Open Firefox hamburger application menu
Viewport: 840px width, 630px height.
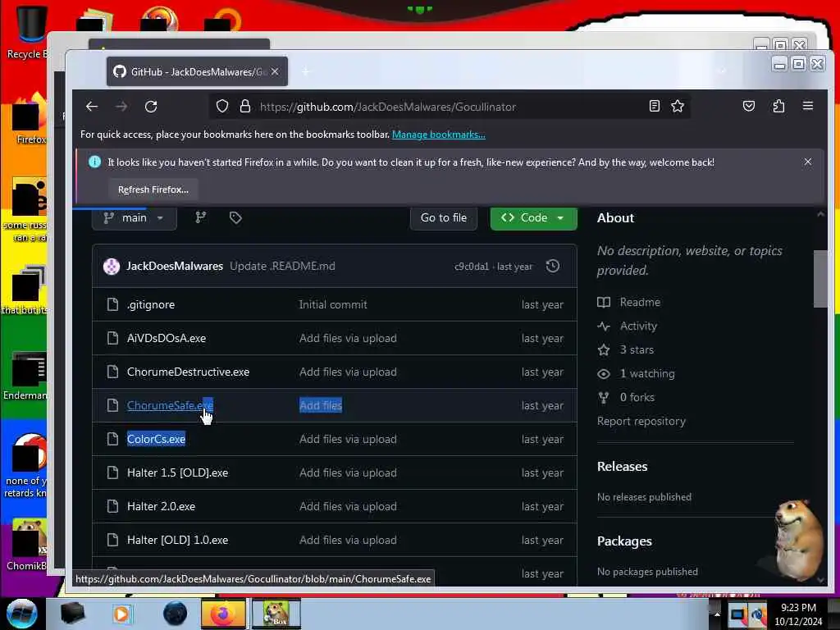click(808, 106)
